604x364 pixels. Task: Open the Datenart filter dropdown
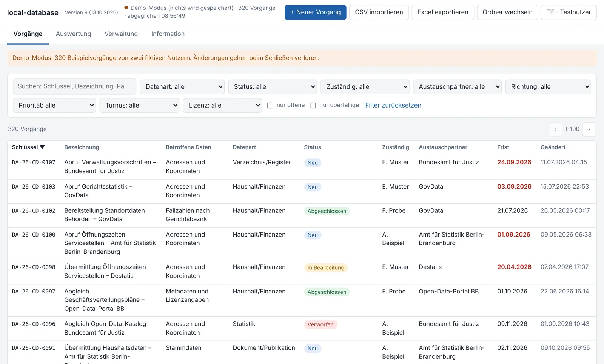[x=182, y=87]
